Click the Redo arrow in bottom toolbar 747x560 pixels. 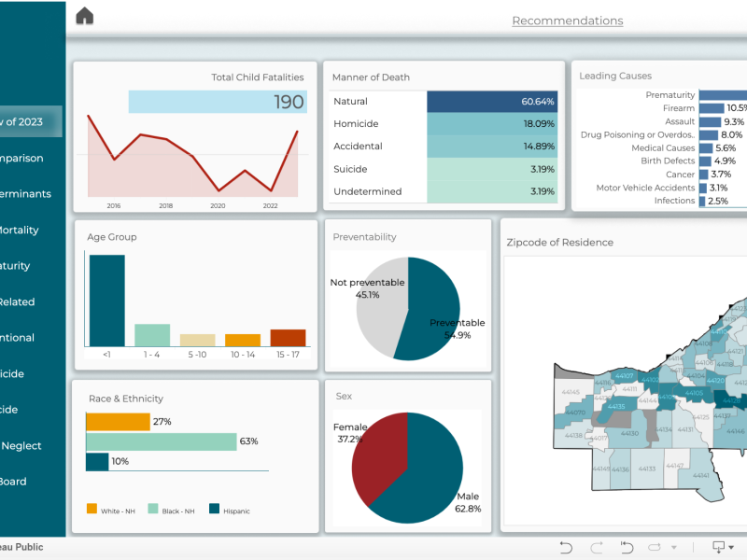[597, 547]
